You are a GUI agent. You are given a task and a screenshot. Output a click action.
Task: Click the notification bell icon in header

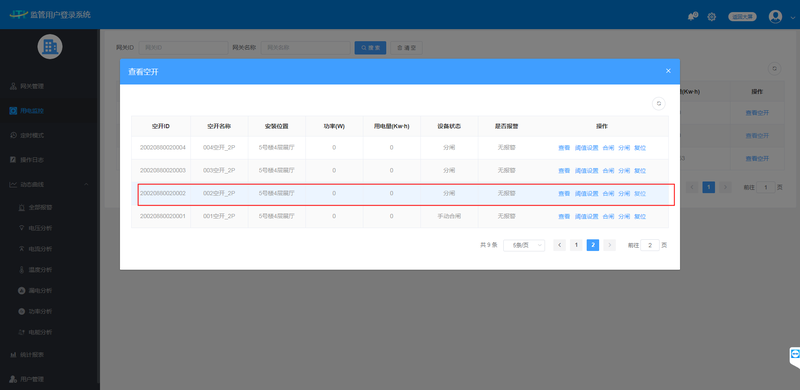pos(692,17)
